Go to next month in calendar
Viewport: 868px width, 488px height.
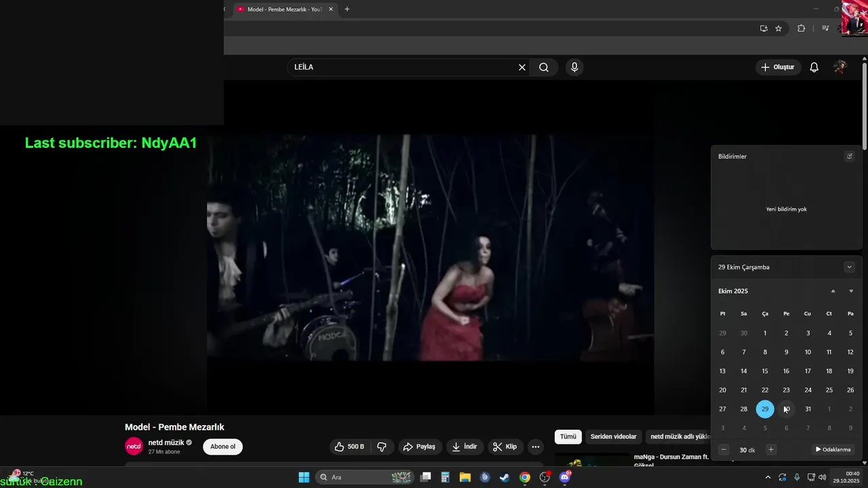[851, 291]
